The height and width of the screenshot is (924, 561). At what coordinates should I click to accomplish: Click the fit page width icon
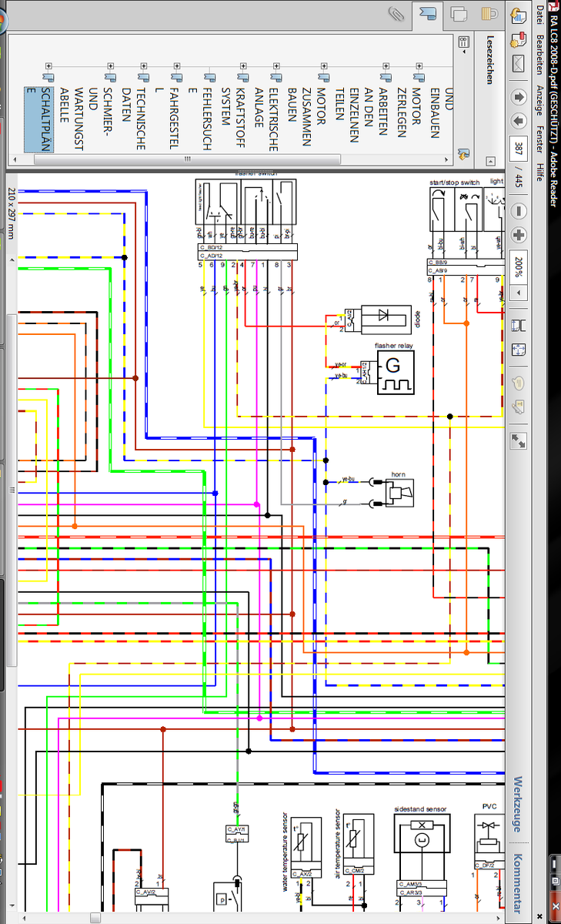click(518, 325)
